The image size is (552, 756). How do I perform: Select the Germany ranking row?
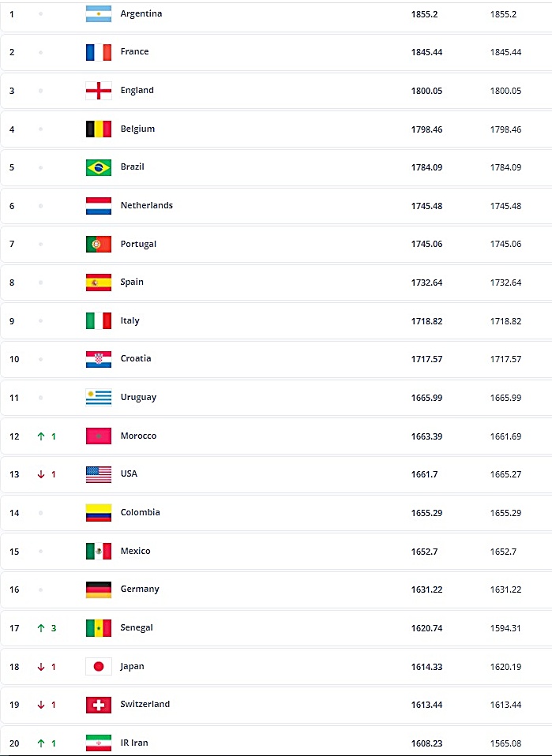point(276,589)
